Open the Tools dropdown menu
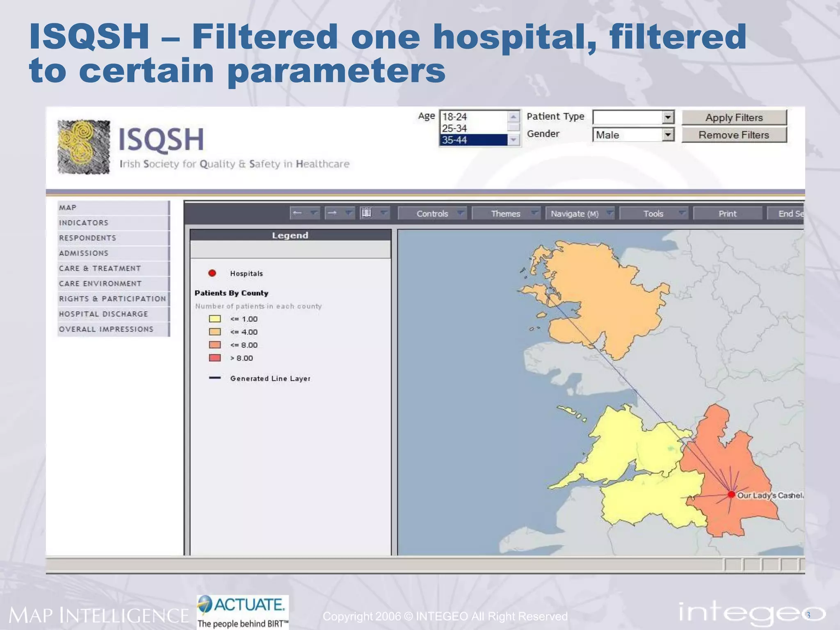840x630 pixels. click(654, 214)
